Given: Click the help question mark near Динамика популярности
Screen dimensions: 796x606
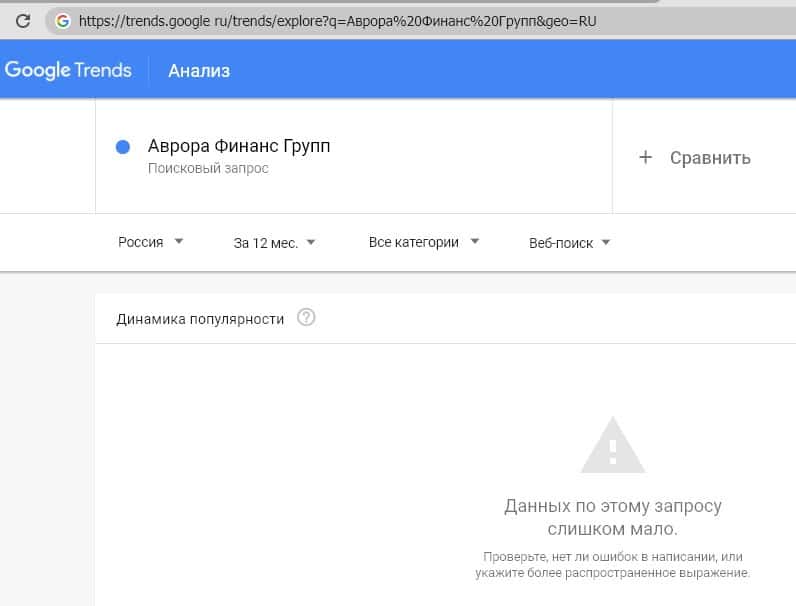Looking at the screenshot, I should point(307,318).
